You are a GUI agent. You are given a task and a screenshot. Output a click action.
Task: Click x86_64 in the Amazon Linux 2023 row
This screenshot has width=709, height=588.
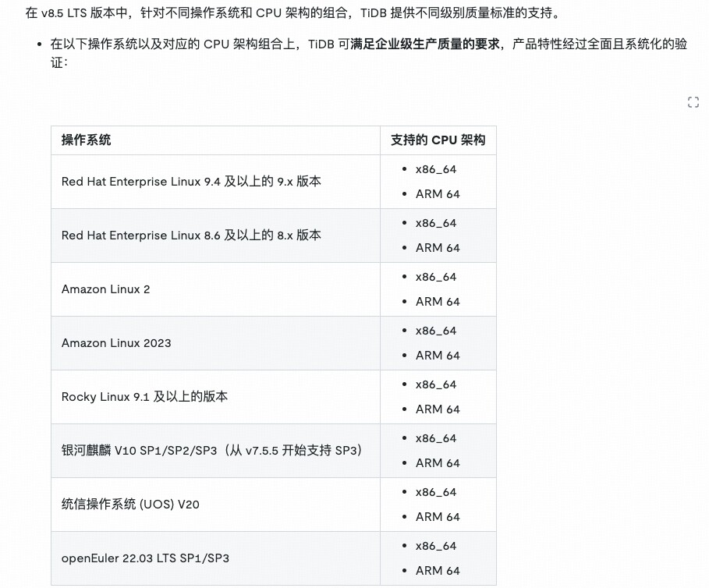[436, 331]
